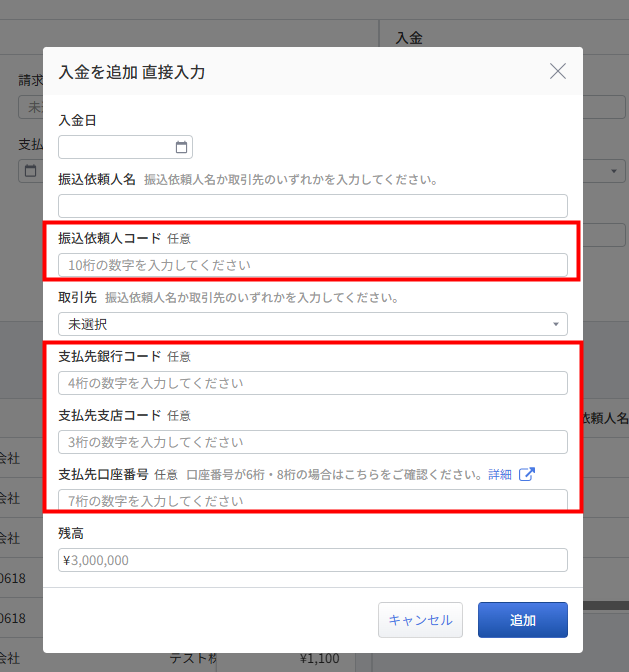Click the 支払先銀行コード 4-digit input
Image resolution: width=629 pixels, height=672 pixels.
coord(312,383)
